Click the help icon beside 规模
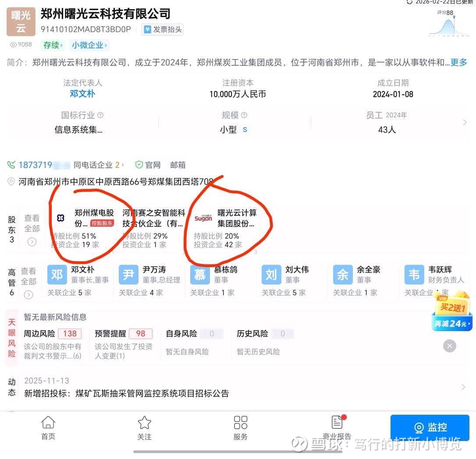This screenshot has width=476, height=459. tap(244, 115)
